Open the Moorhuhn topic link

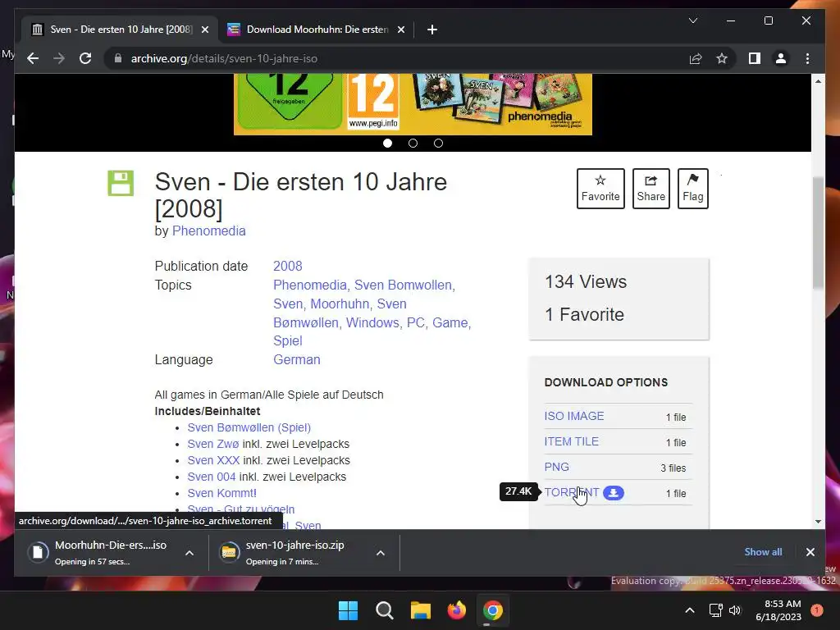340,304
